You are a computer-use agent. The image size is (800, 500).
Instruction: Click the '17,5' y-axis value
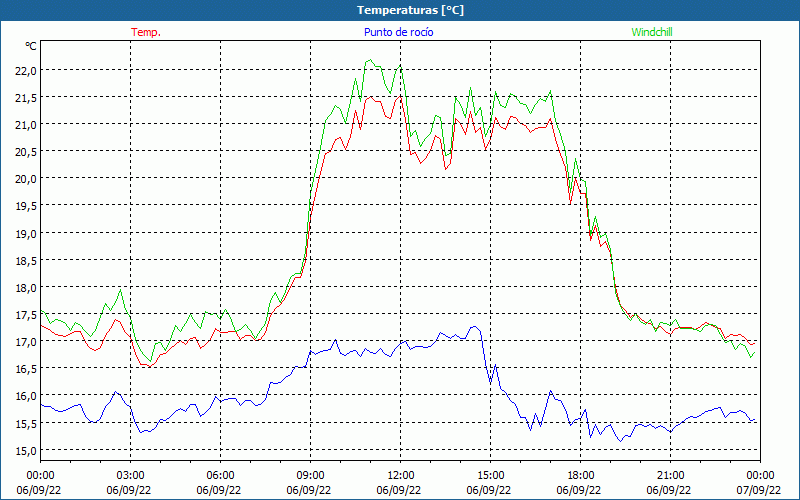point(26,314)
